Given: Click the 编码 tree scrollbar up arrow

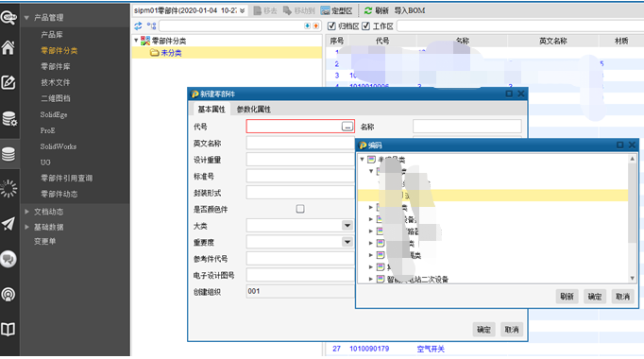Looking at the screenshot, I should pyautogui.click(x=632, y=159).
